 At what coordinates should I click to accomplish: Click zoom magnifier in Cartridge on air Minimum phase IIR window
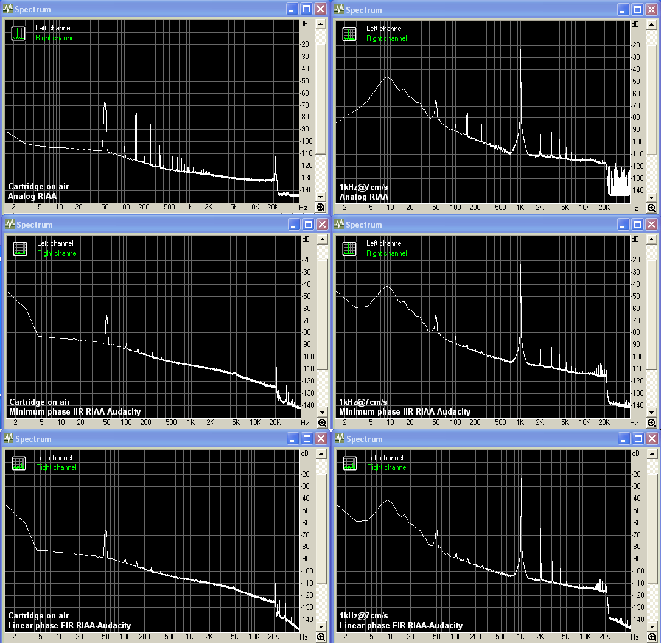(x=322, y=422)
